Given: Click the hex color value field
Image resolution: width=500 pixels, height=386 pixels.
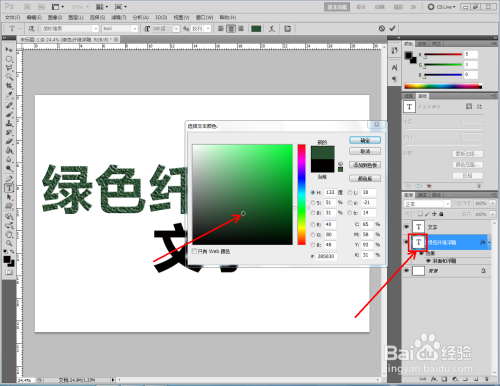Looking at the screenshot, I should click(326, 256).
